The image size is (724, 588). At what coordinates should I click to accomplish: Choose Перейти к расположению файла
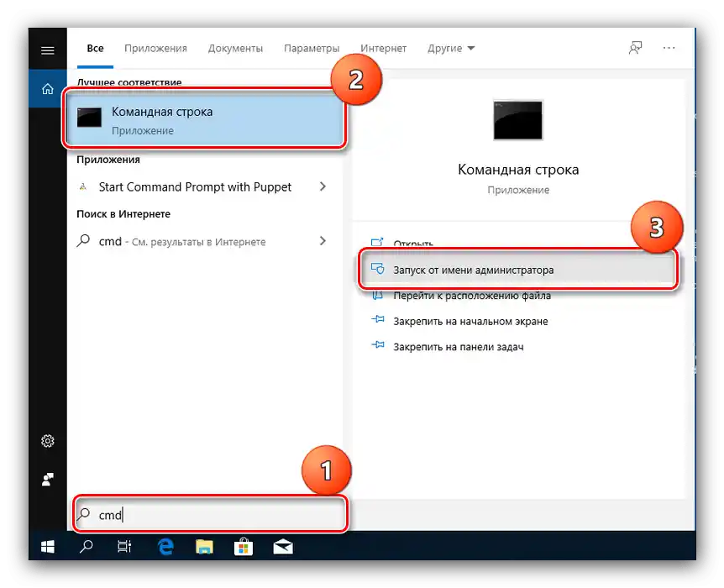[472, 296]
